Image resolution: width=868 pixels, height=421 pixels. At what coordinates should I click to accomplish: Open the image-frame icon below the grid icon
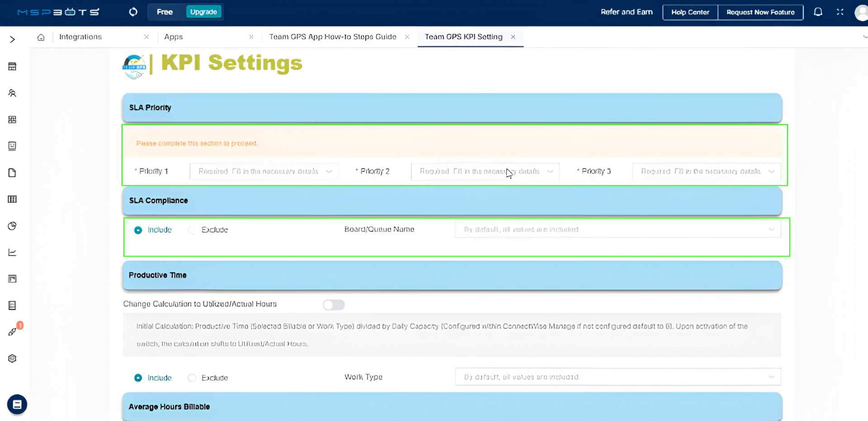point(12,146)
